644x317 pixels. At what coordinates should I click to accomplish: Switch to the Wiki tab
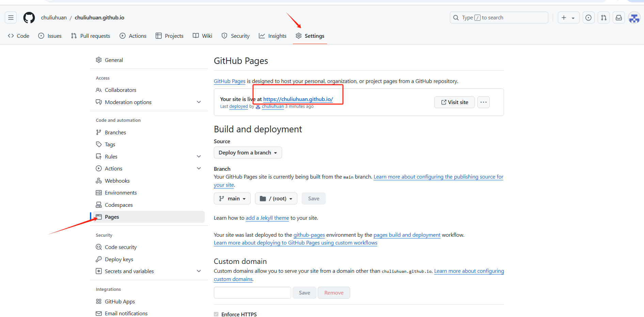[202, 36]
